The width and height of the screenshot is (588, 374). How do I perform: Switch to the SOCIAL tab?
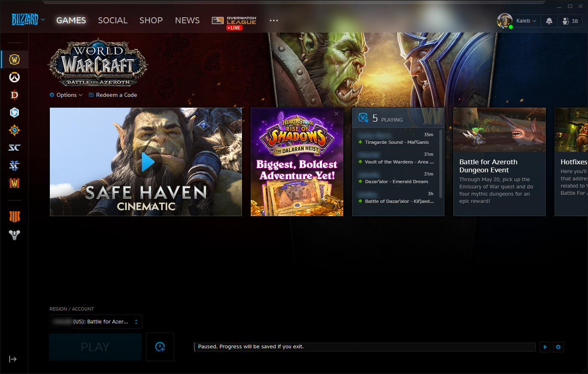tap(113, 20)
